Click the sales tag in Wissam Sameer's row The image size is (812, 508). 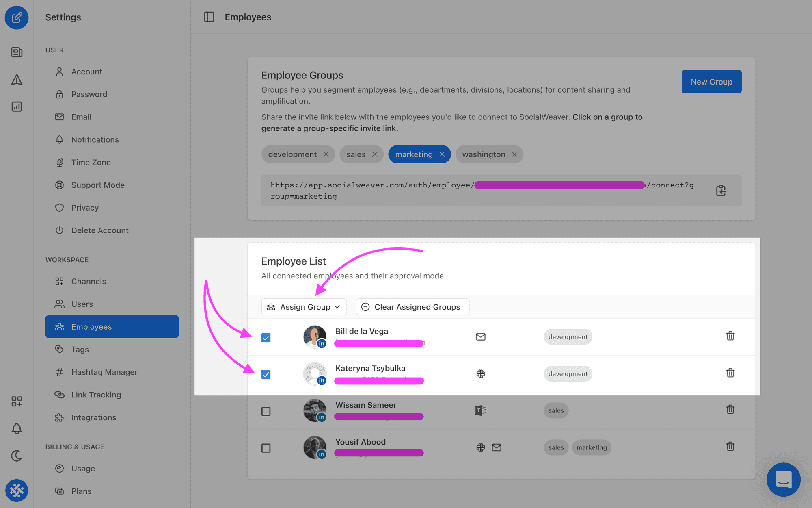[556, 410]
